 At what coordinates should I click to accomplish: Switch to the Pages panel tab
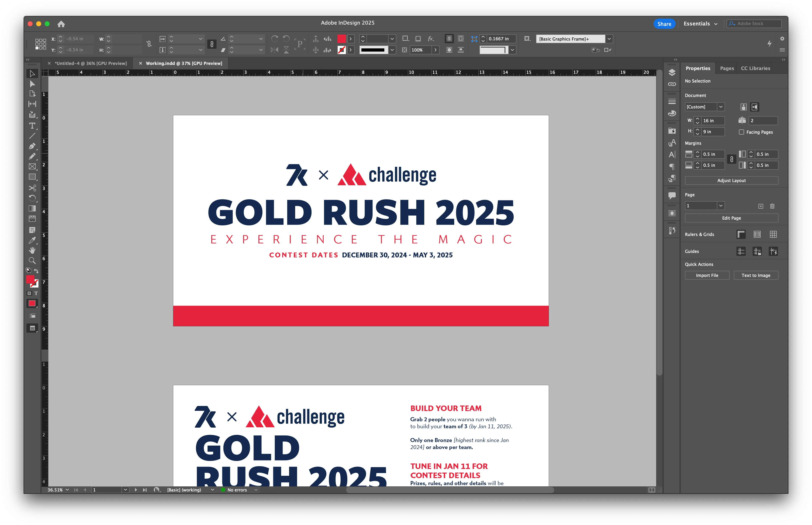(x=727, y=68)
